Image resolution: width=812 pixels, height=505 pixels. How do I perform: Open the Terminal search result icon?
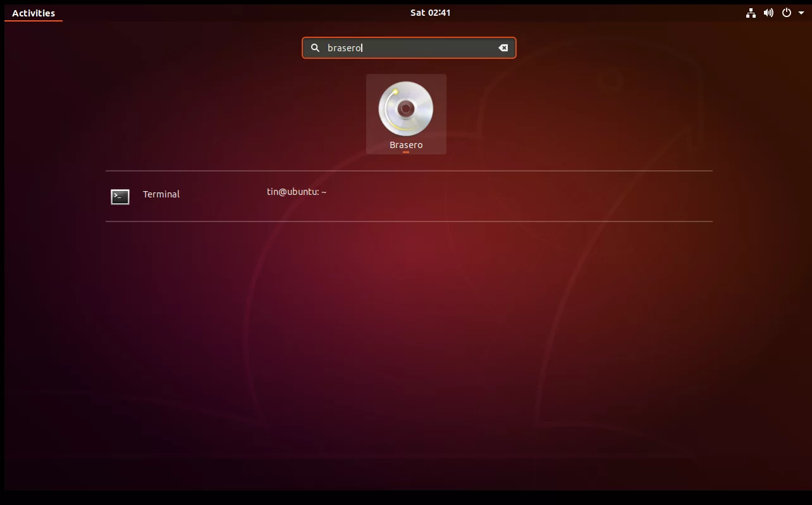click(x=120, y=197)
